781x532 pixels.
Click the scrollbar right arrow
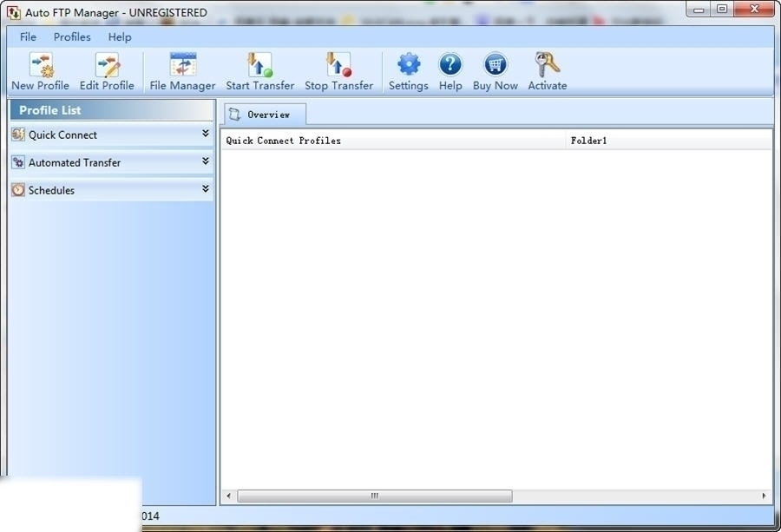click(764, 496)
